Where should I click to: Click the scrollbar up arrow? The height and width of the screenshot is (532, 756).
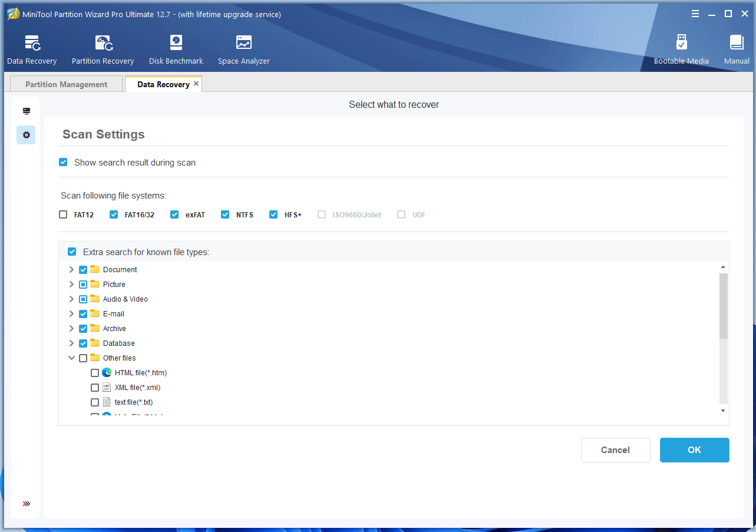[x=723, y=267]
